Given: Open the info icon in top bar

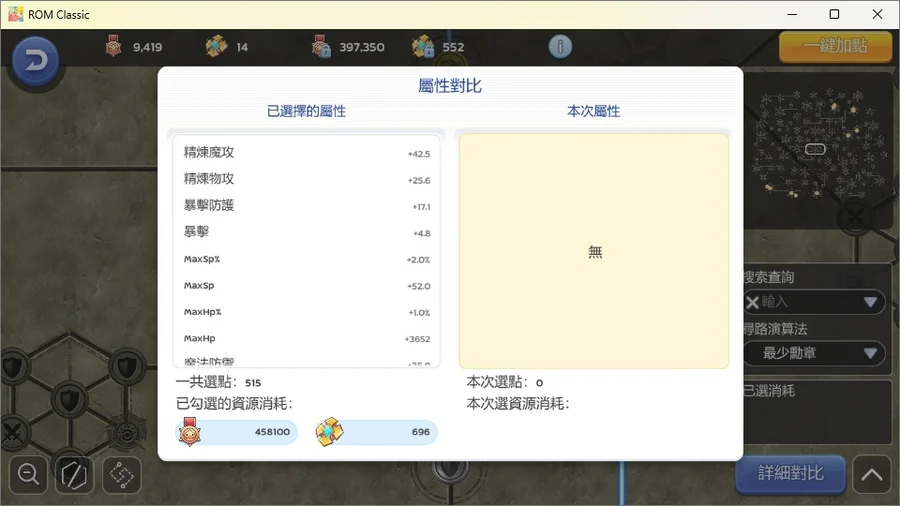Looking at the screenshot, I should [x=560, y=47].
